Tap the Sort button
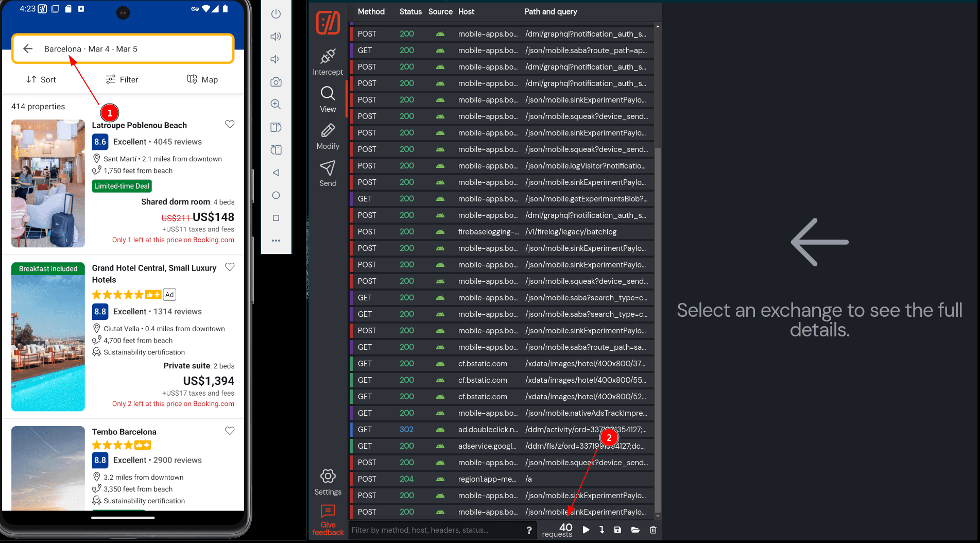The image size is (980, 543). click(41, 79)
